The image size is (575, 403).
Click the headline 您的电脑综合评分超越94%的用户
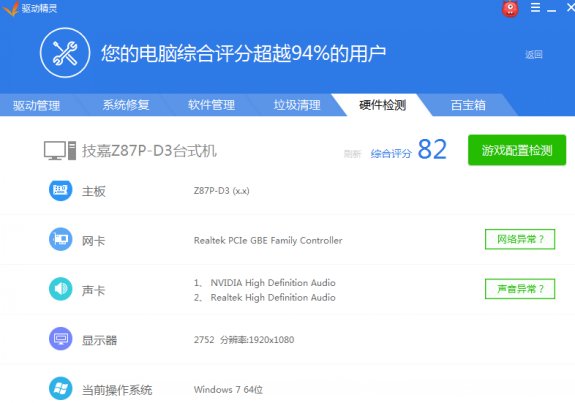pos(243,54)
